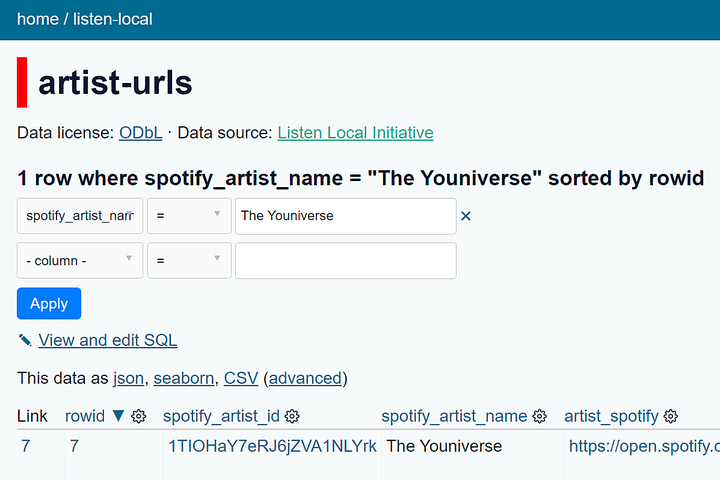
Task: Go to home in breadcrumb
Action: (37, 19)
